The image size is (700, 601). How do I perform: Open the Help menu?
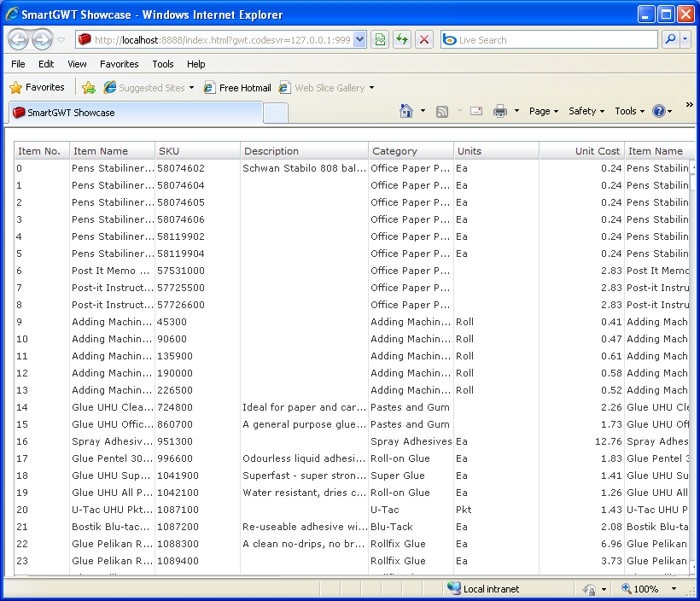click(196, 64)
